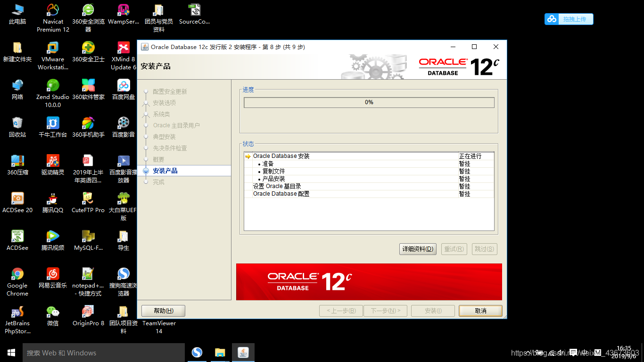Select the 驱动精灵 desktop icon

pos(53,165)
